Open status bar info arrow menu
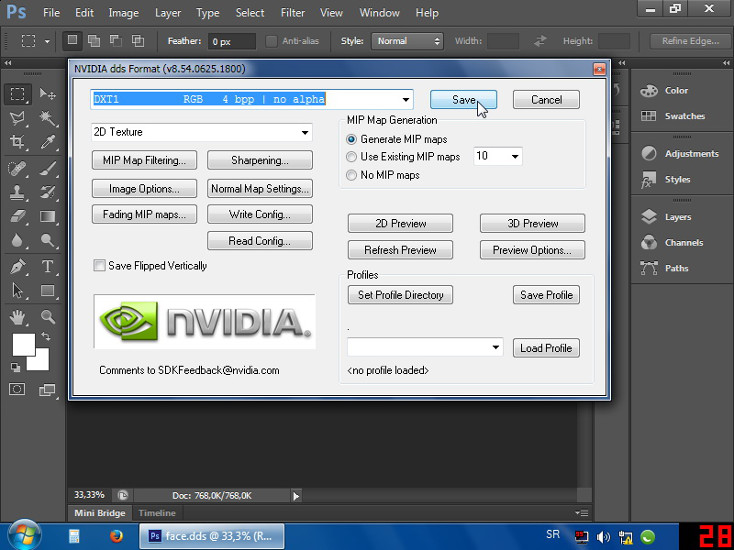 point(296,496)
